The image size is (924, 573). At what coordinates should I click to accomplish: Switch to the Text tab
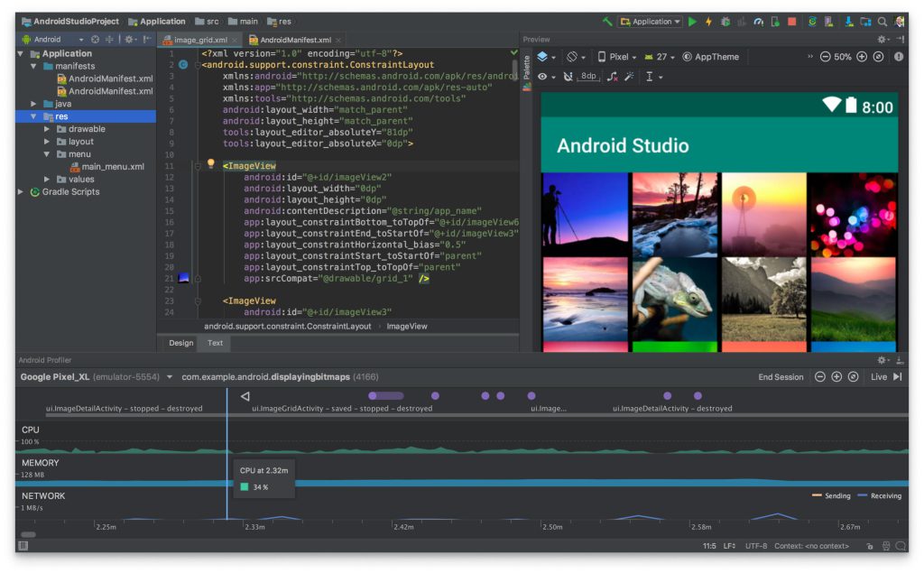[215, 343]
